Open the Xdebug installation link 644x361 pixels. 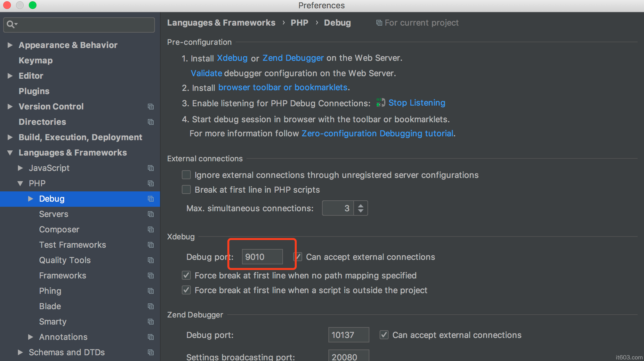tap(232, 58)
